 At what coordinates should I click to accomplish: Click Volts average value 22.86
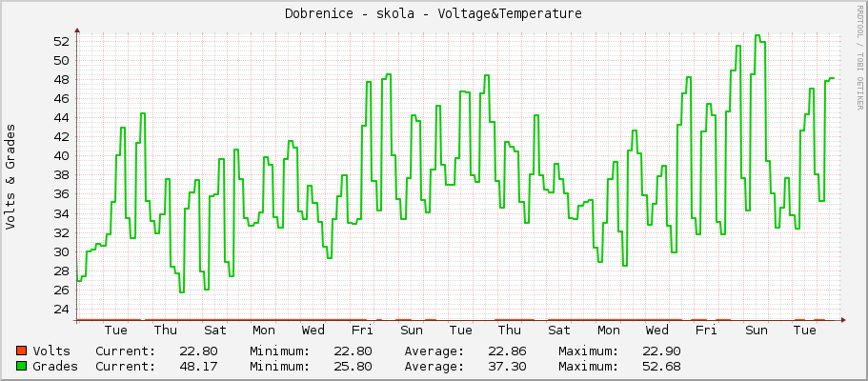pyautogui.click(x=507, y=351)
